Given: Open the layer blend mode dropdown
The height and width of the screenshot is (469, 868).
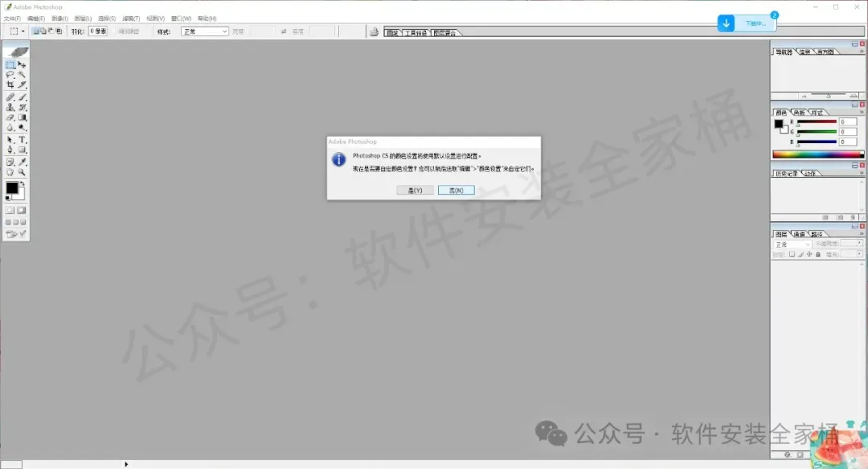Looking at the screenshot, I should (792, 245).
